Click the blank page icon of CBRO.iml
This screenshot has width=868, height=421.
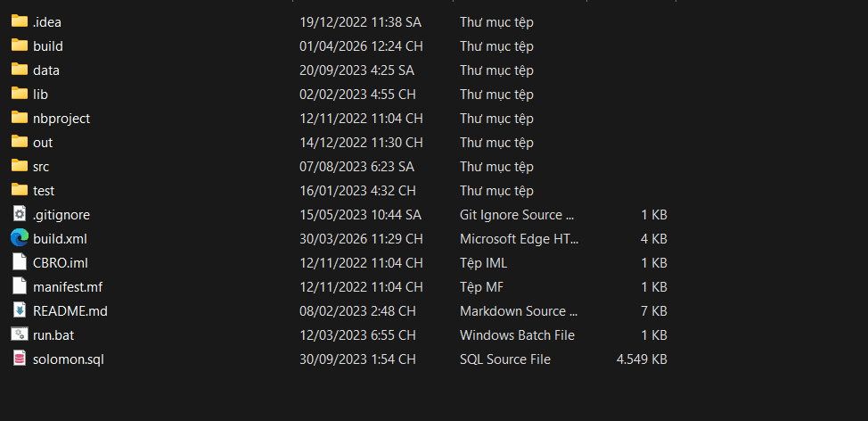click(x=20, y=262)
